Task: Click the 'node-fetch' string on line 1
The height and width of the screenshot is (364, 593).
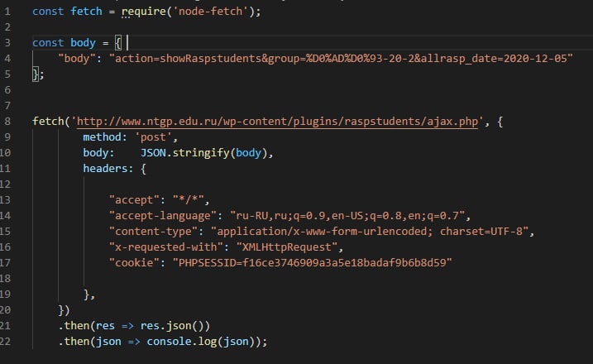Action: pyautogui.click(x=211, y=12)
